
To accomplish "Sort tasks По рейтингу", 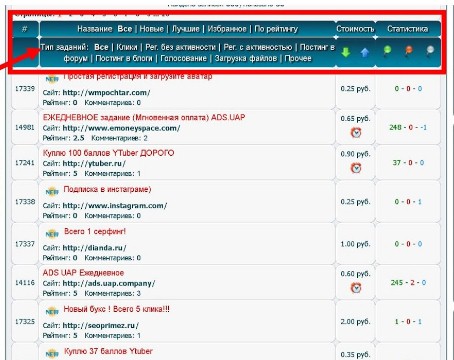I will tap(276, 29).
